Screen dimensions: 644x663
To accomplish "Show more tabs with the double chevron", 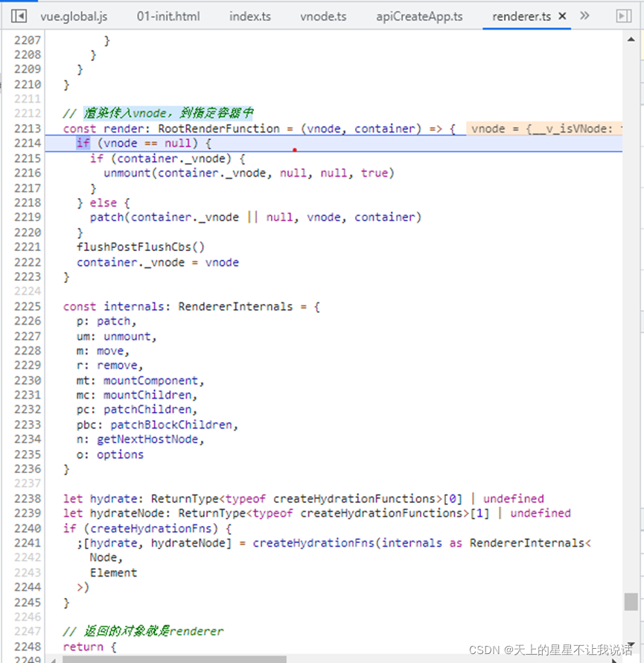I will click(x=584, y=16).
